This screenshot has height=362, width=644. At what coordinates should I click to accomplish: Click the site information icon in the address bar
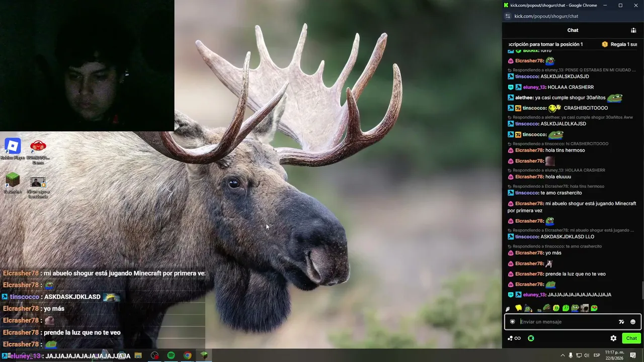508,16
